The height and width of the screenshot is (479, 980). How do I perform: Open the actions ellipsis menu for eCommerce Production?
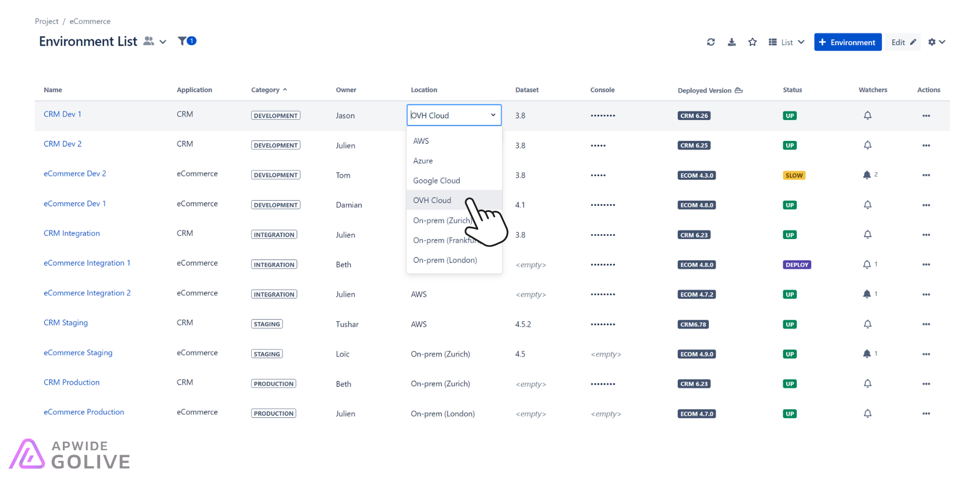coord(926,414)
